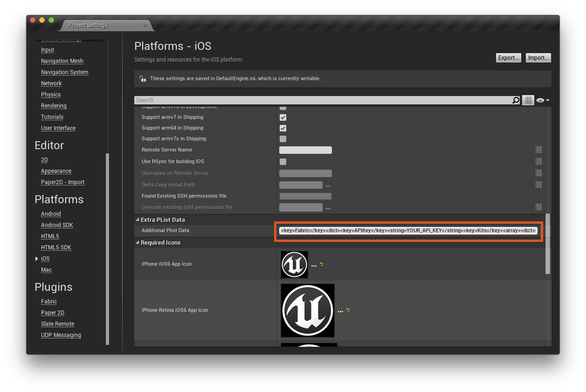
Task: Click the Export... button
Action: [x=509, y=58]
